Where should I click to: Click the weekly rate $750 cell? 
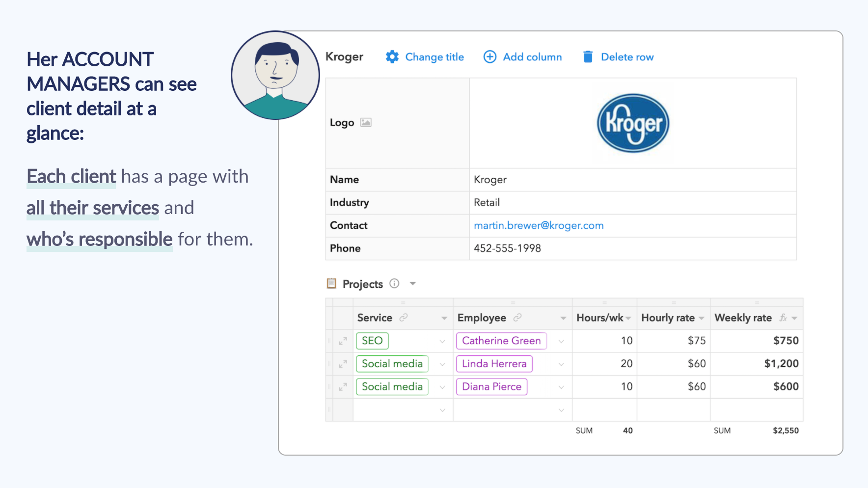[757, 341]
